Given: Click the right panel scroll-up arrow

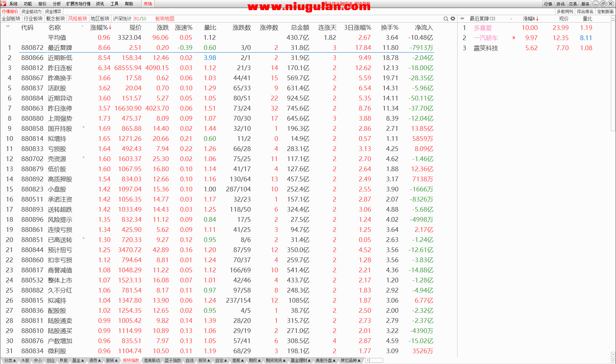Looking at the screenshot, I should point(613,19).
